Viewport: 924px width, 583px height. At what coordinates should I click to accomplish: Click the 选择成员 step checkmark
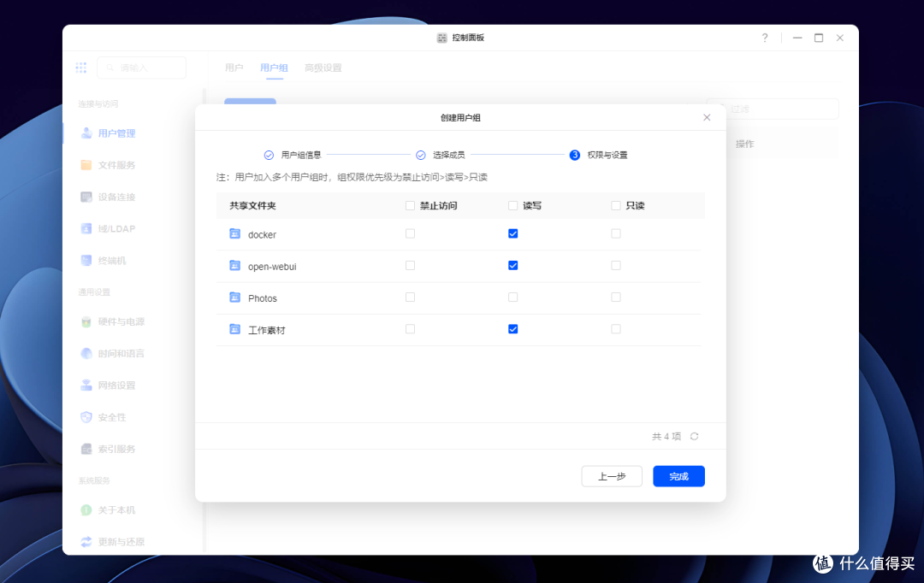[x=421, y=155]
